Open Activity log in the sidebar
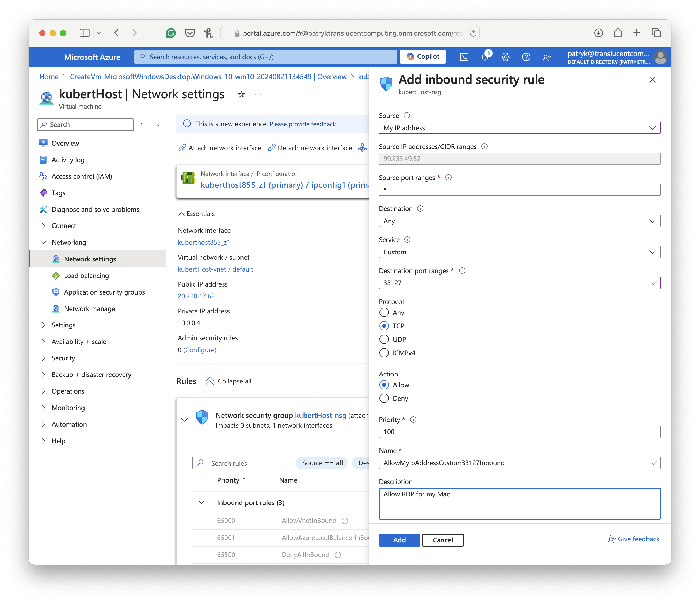 pos(68,160)
